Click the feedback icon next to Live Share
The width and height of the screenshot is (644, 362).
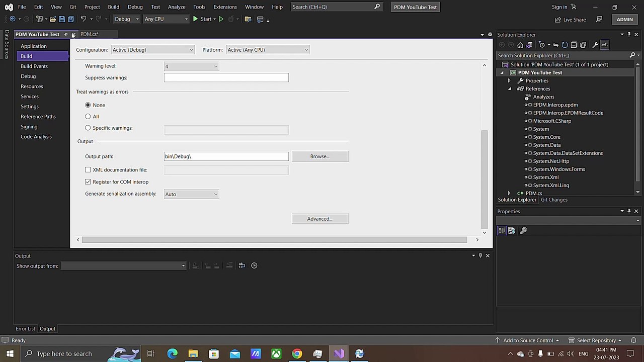599,19
